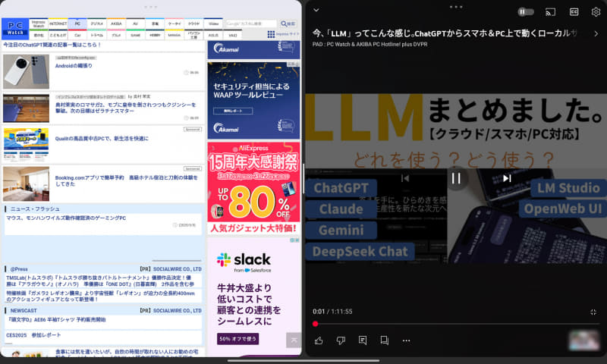Image resolution: width=607 pixels, height=364 pixels.
Task: Open the Qualit article thumbnail
Action: tap(27, 144)
